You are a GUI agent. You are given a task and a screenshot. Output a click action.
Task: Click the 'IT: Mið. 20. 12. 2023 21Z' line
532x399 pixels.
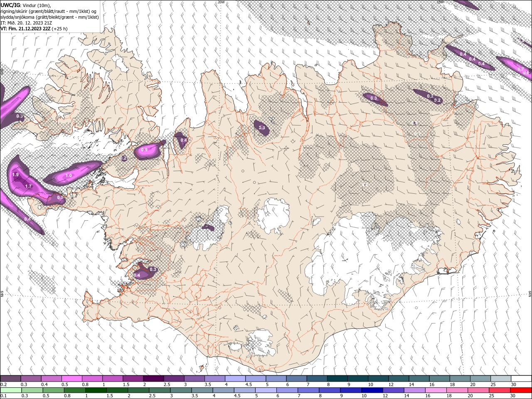[26, 23]
